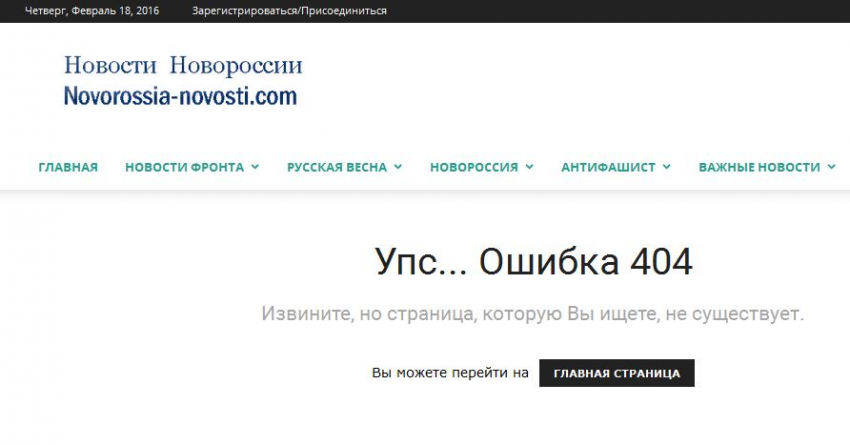
Task: Click the Вы можете перейти на text
Action: 450,373
